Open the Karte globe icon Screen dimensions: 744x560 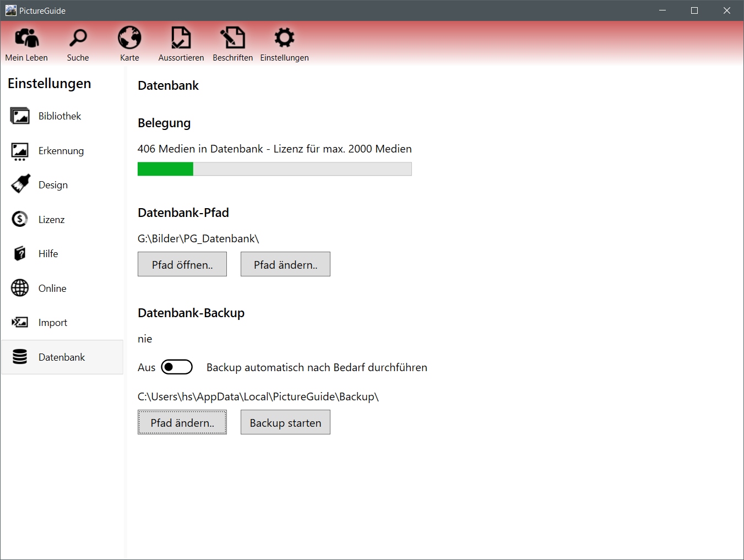point(129,38)
